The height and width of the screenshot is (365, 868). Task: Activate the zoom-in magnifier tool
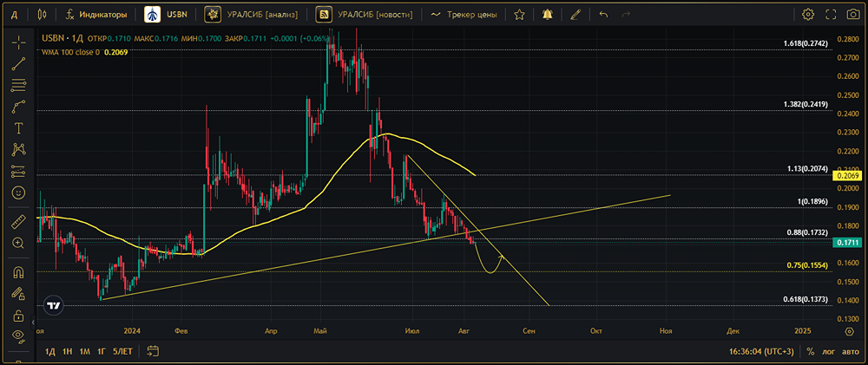click(x=18, y=244)
